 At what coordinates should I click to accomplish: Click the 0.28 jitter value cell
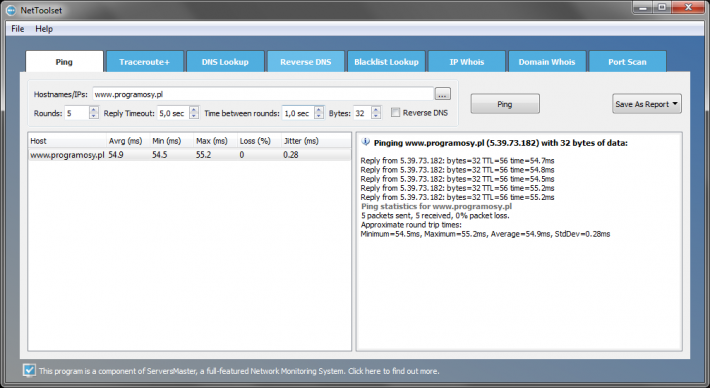coord(291,155)
